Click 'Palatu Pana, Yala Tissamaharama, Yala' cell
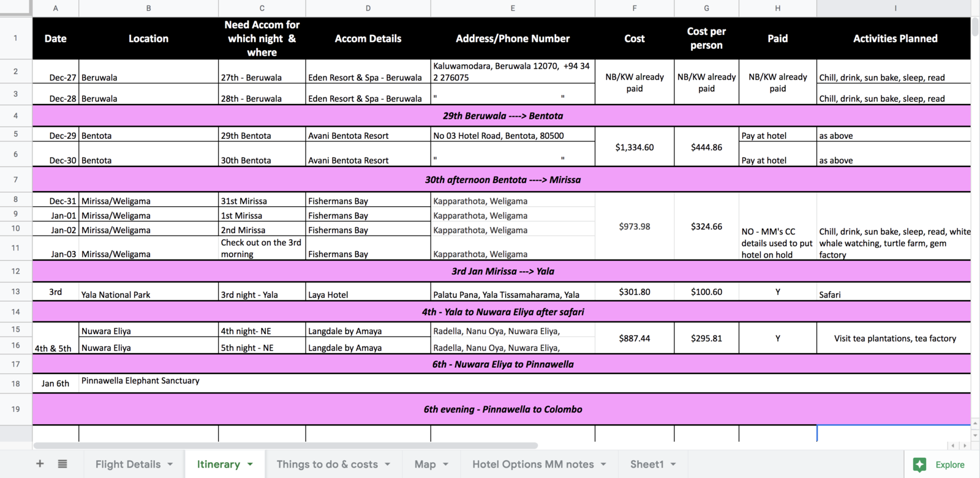The width and height of the screenshot is (980, 478). [x=513, y=291]
